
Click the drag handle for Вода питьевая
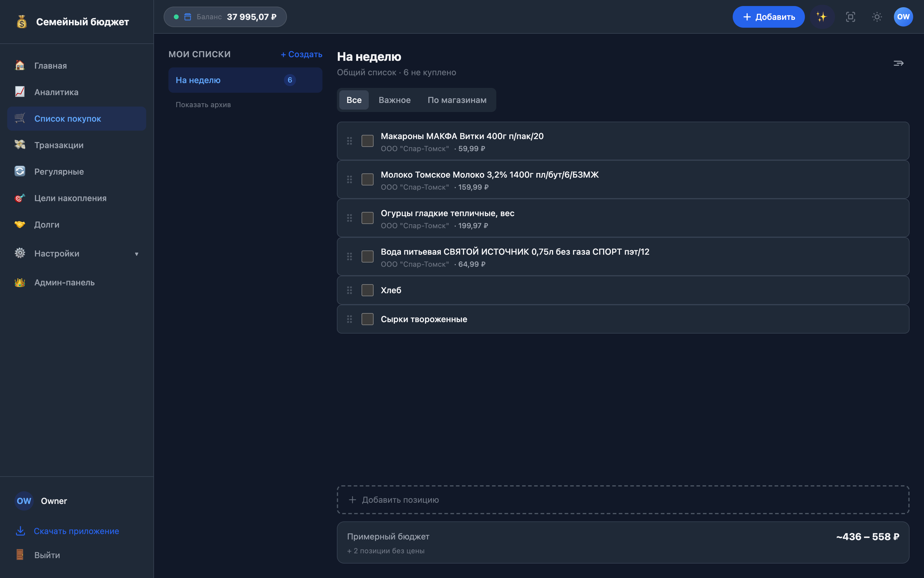[x=350, y=256]
